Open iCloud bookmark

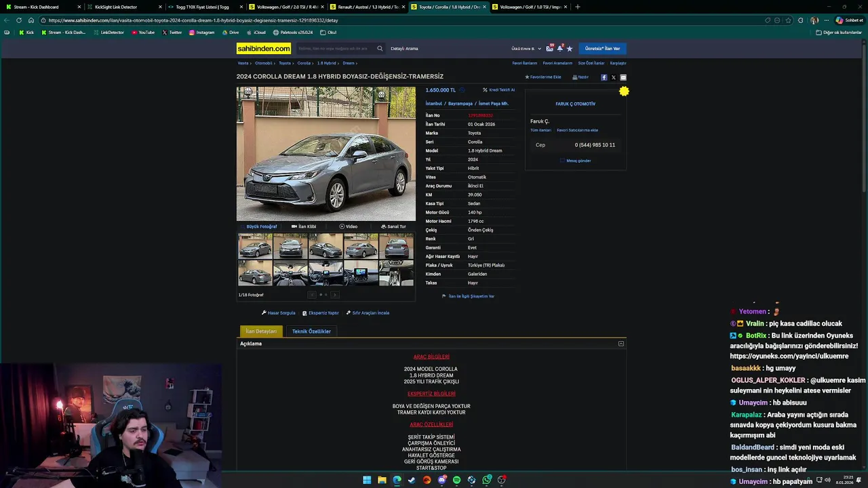point(256,33)
